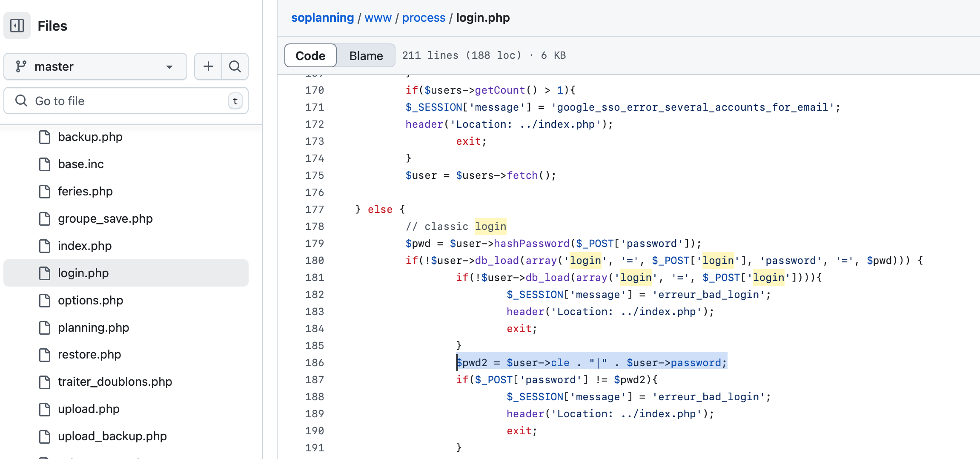Open index.php from the file list

[x=85, y=246]
